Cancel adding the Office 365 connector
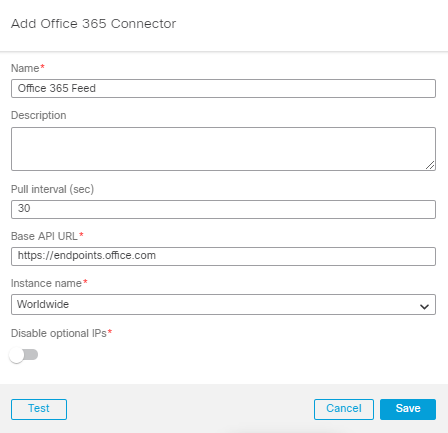 click(x=344, y=409)
